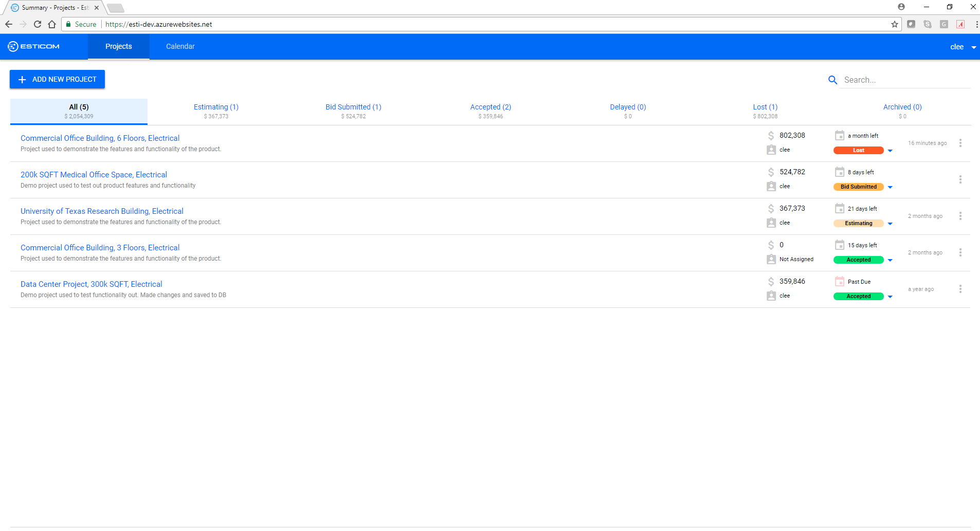Reload the page in the browser

(38, 24)
